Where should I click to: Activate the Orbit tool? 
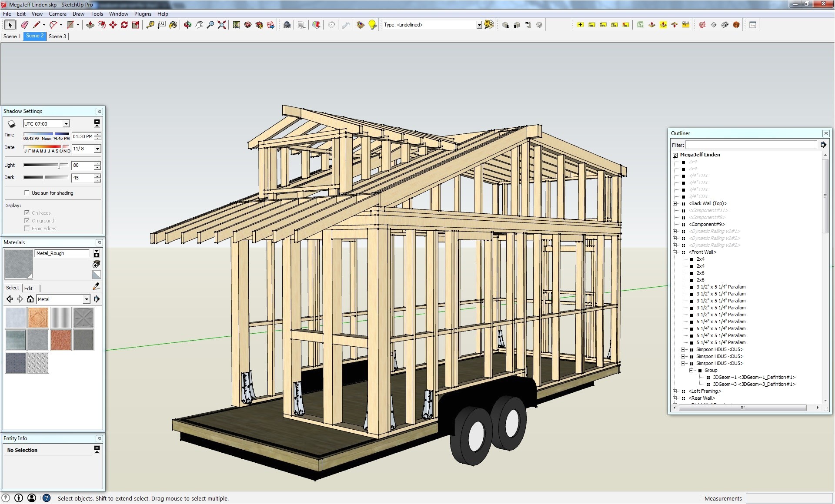187,25
